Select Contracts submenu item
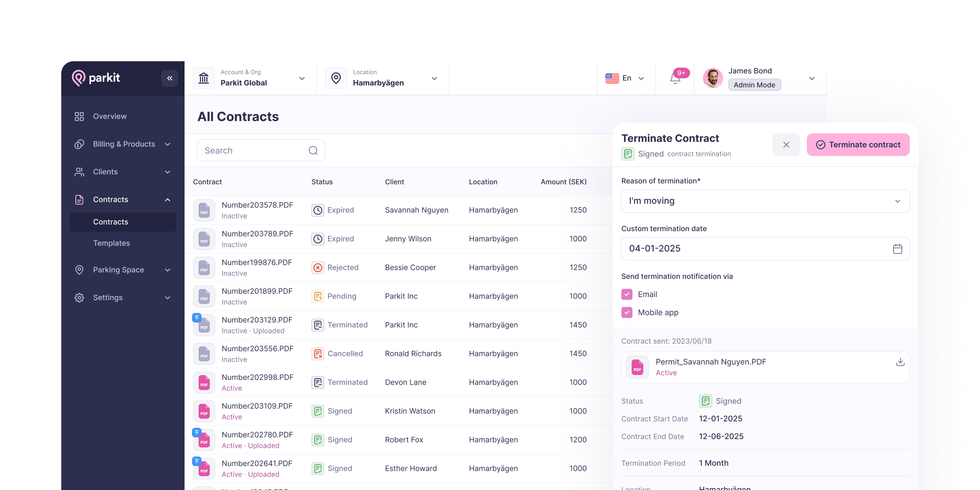 pyautogui.click(x=123, y=222)
